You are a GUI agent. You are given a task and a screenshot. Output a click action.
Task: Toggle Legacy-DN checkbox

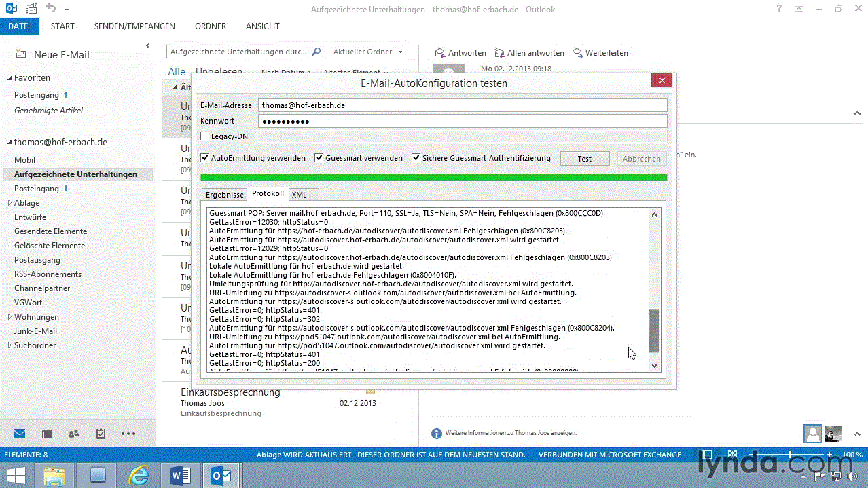coord(205,136)
